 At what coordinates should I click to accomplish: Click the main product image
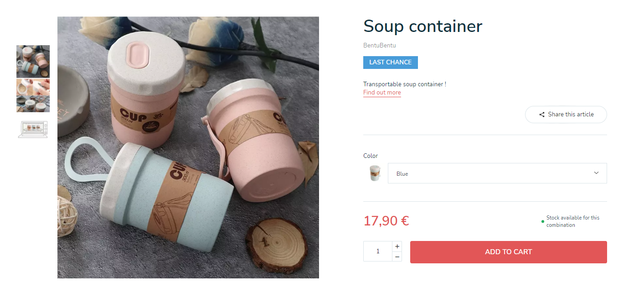click(x=188, y=147)
